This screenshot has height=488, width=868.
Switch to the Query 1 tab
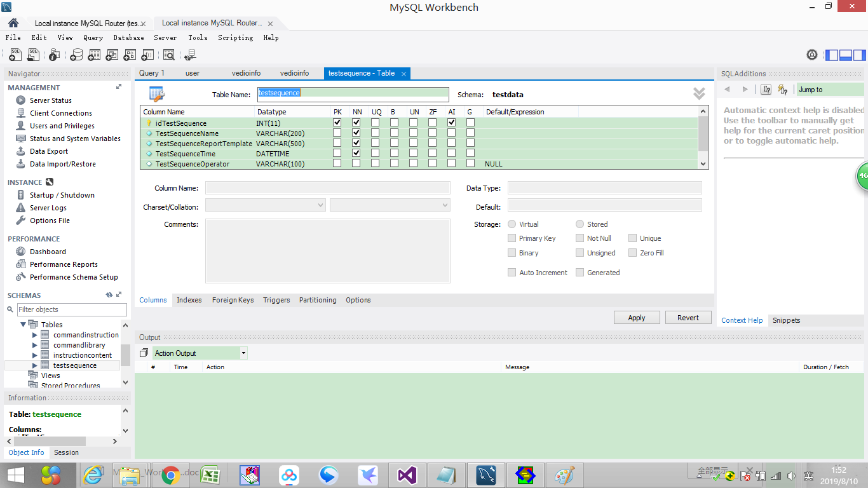(152, 73)
